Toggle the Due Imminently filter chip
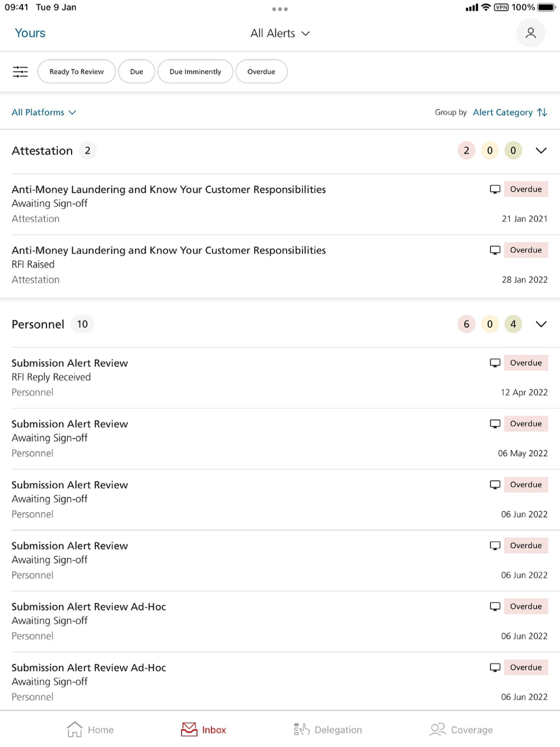This screenshot has width=560, height=747. click(195, 72)
